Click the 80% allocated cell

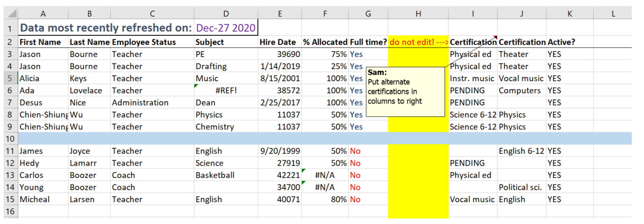coord(325,199)
